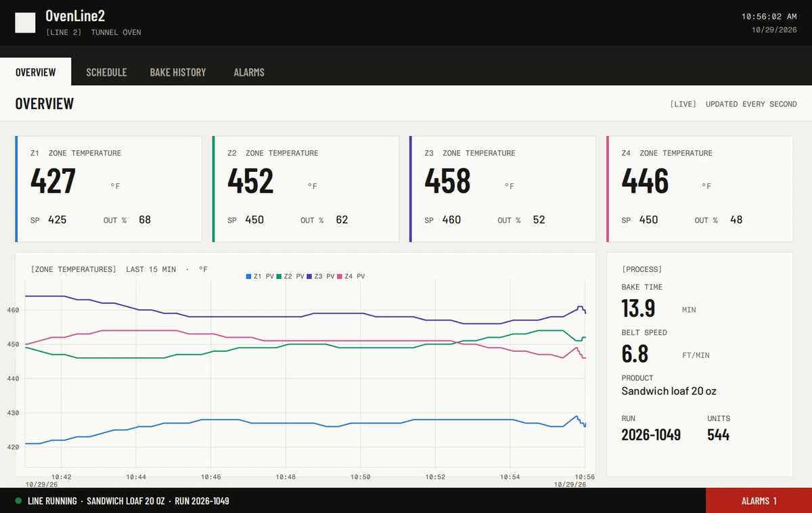Click the Z2 card setpoint value 450
Screen dimensions: 812x513
pos(254,220)
